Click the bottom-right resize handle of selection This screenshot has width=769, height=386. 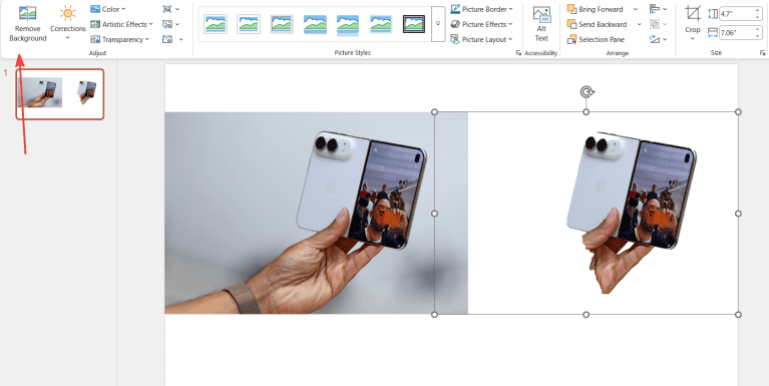point(739,314)
